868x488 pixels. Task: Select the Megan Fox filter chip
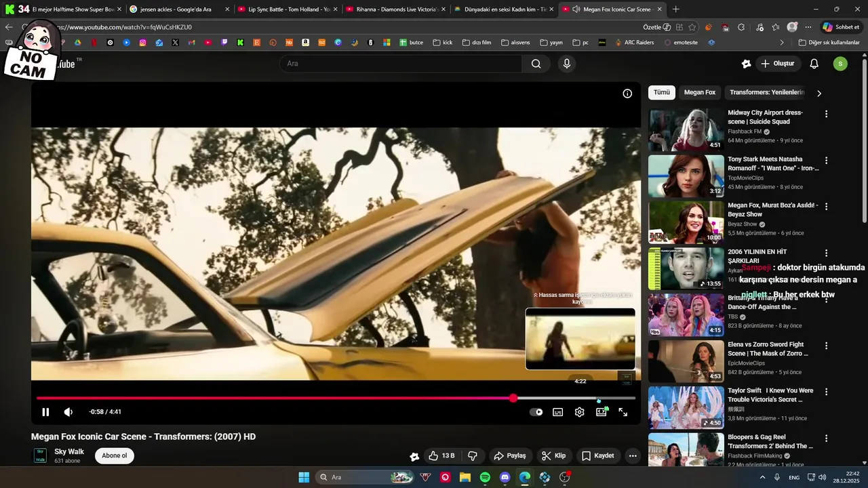(x=700, y=93)
